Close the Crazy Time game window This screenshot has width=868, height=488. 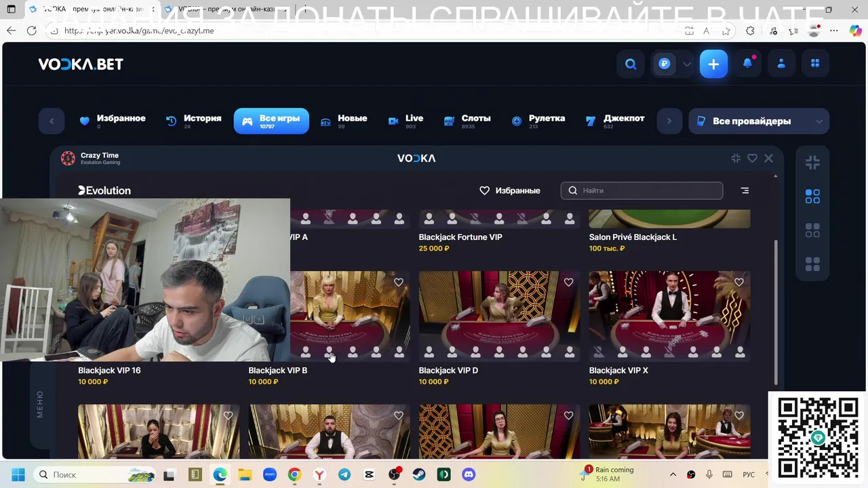click(x=768, y=158)
